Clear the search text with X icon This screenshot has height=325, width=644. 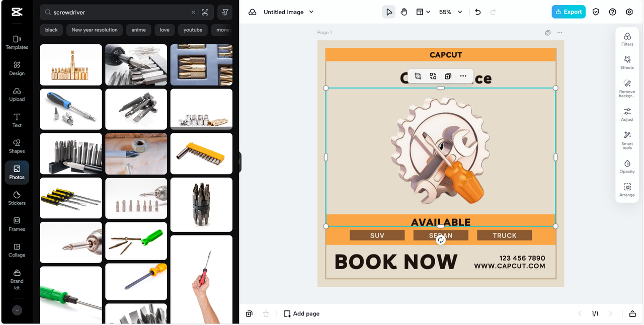[x=193, y=12]
